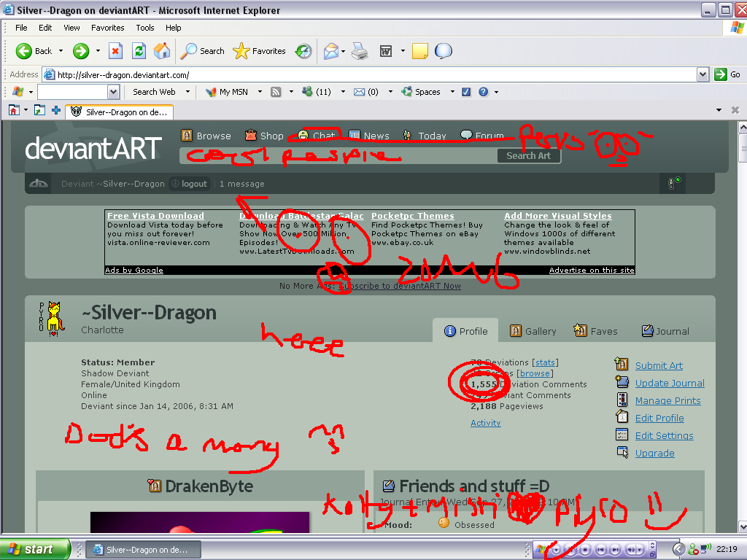
Task: Go to the browser Home page icon
Action: pyautogui.click(x=162, y=51)
